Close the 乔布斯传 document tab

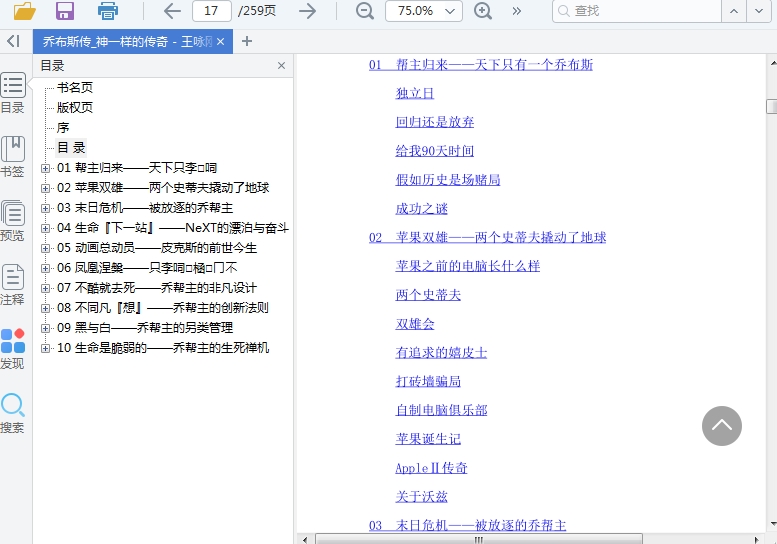221,42
